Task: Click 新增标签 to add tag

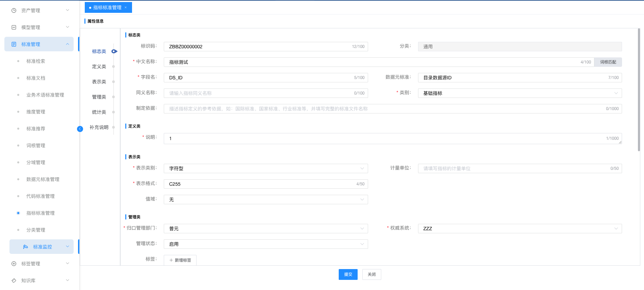Action: coord(180,260)
